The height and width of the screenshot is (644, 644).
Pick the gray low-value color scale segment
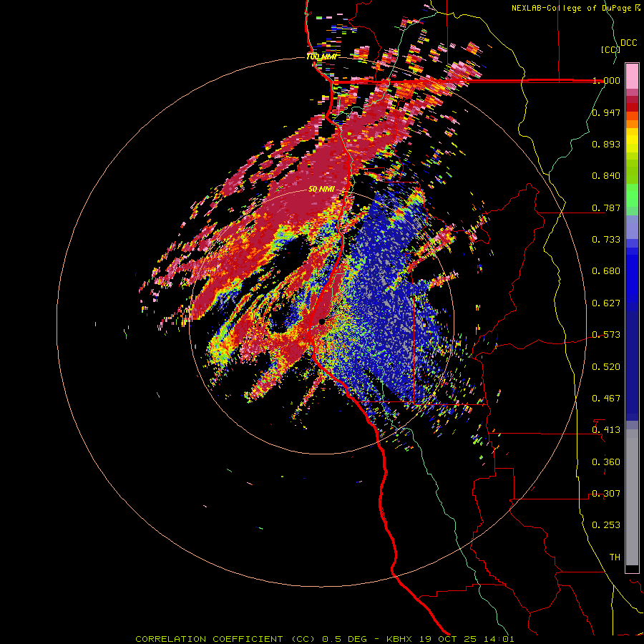pos(632,497)
